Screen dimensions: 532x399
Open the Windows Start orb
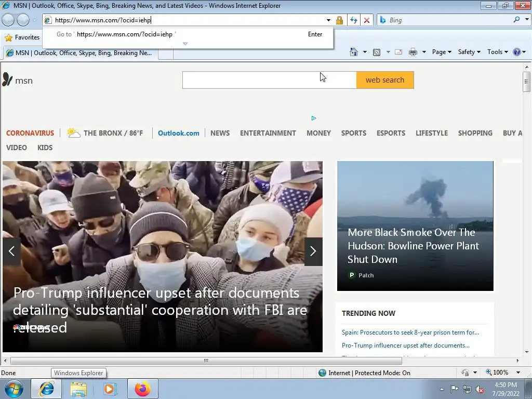tap(14, 389)
